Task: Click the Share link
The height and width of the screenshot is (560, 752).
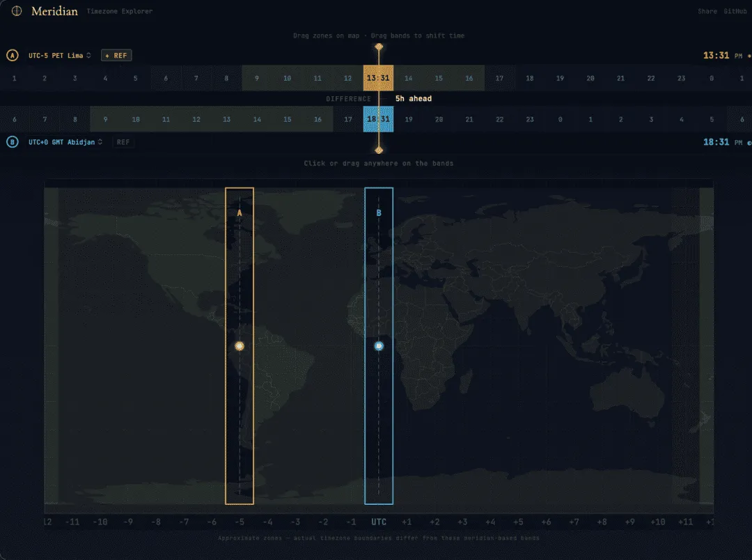Action: point(707,11)
